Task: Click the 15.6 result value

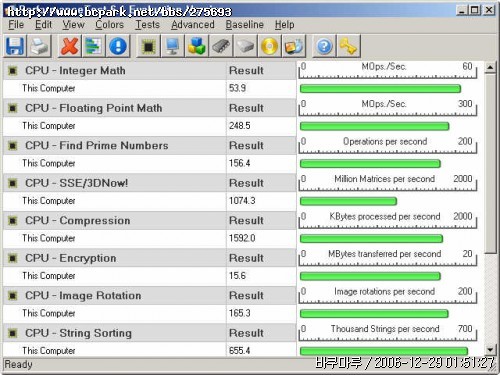Action: click(x=237, y=276)
